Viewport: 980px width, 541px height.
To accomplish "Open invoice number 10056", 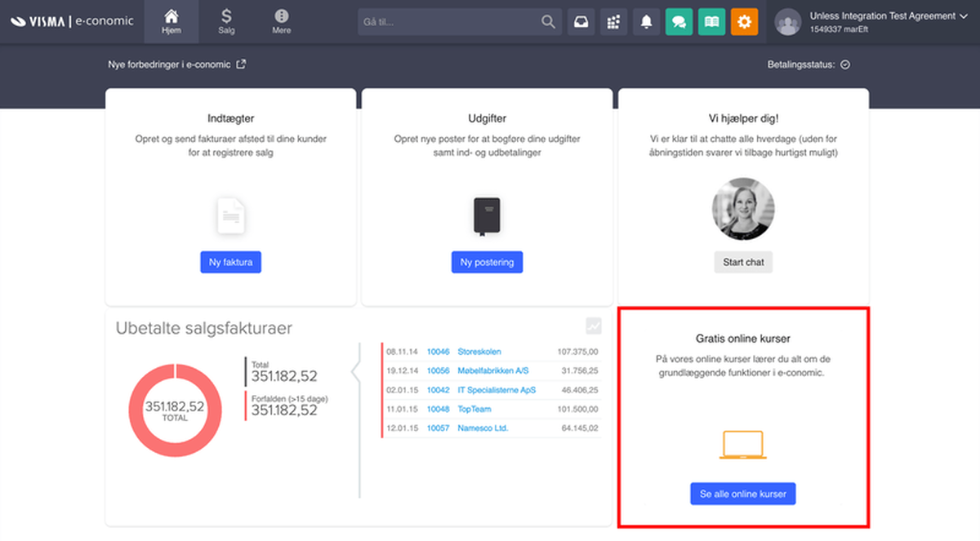I will [439, 370].
